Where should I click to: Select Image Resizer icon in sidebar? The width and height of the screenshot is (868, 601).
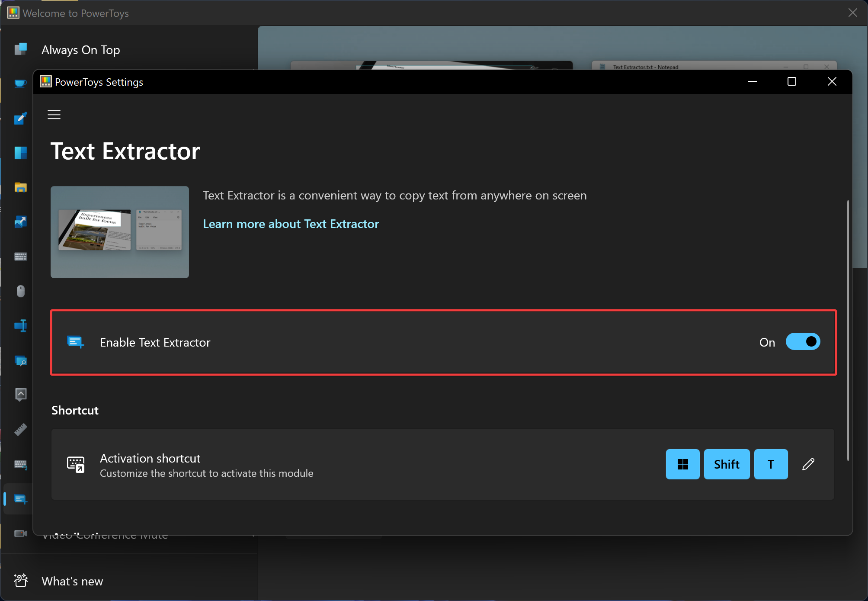[x=20, y=222]
